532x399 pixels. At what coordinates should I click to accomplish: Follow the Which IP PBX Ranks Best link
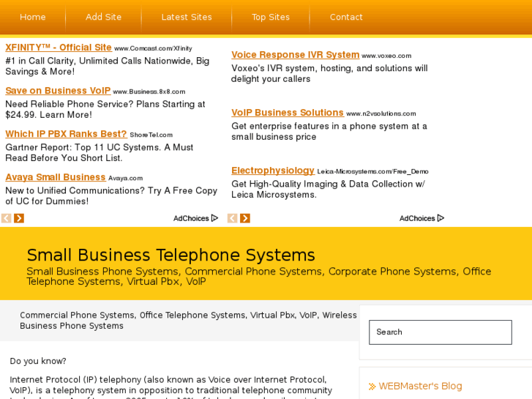[x=66, y=134]
